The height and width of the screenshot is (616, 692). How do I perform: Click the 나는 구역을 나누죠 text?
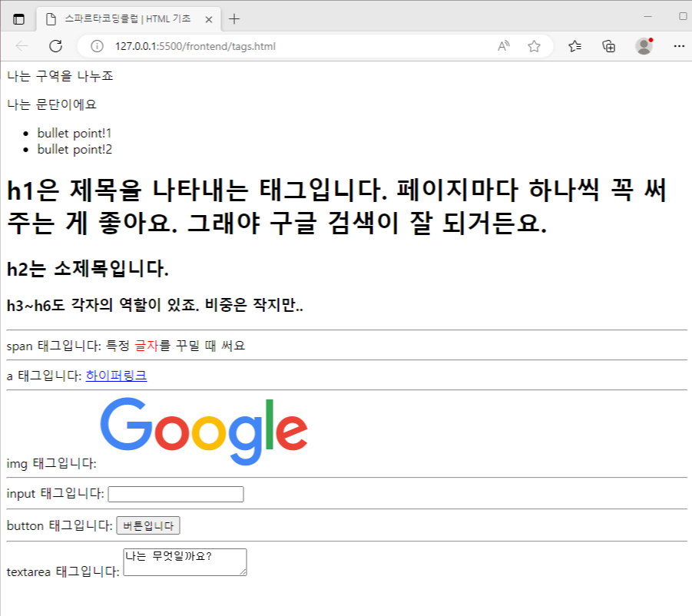click(60, 76)
